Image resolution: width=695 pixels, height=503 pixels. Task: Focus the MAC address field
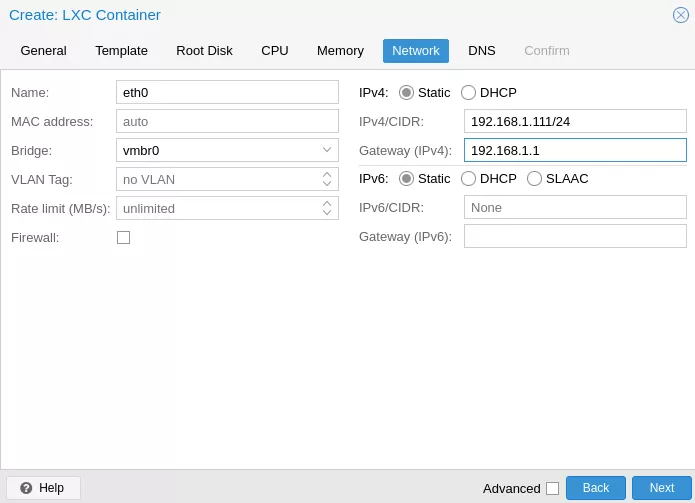click(x=227, y=121)
